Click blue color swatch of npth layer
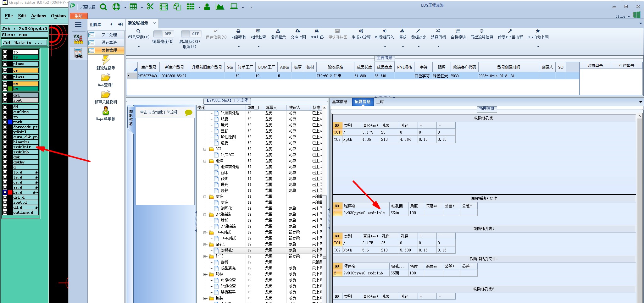 (x=10, y=122)
